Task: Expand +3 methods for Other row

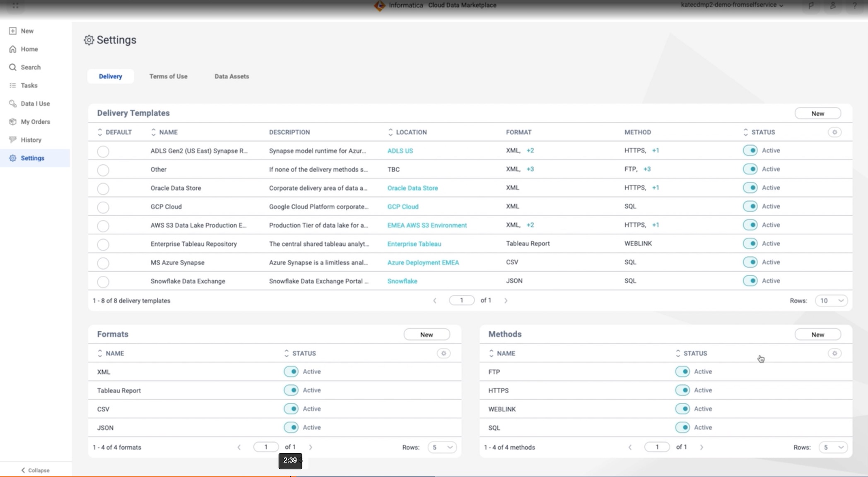Action: click(647, 169)
